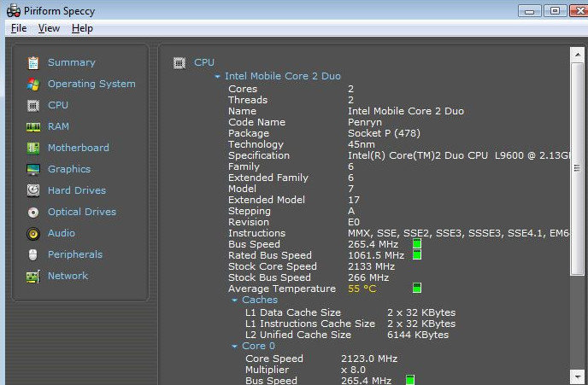Screen dimensions: 588x385
Task: Click the x 8.0 Multiplier value
Action: click(x=353, y=370)
